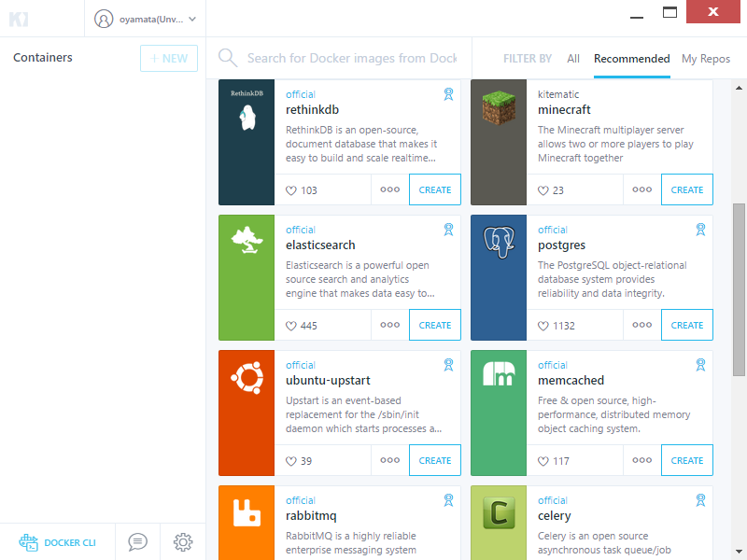
Task: Click the heart icon on rethinkdb card
Action: pyautogui.click(x=291, y=190)
